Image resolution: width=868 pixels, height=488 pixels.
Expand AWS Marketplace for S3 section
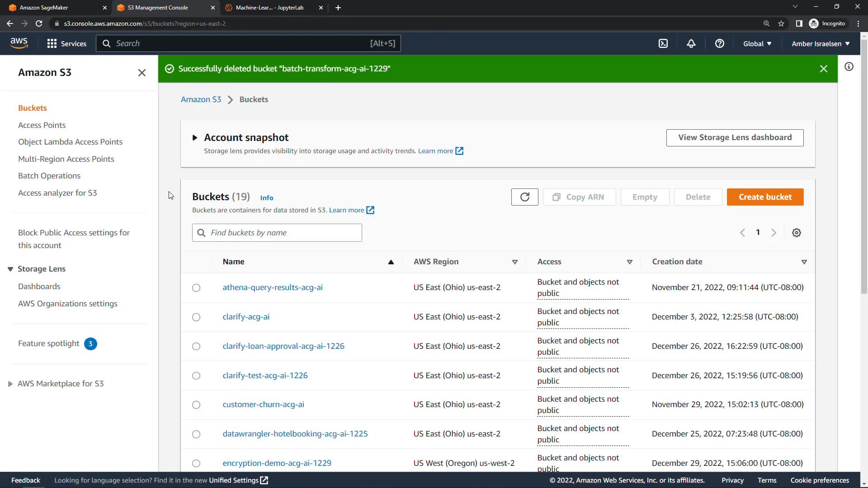pyautogui.click(x=10, y=384)
